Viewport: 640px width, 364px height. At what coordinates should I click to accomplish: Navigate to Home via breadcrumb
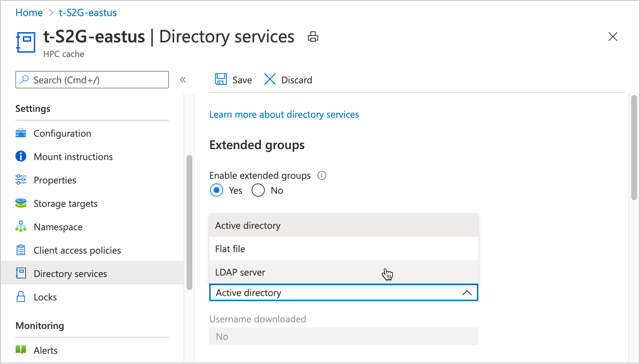coord(29,12)
